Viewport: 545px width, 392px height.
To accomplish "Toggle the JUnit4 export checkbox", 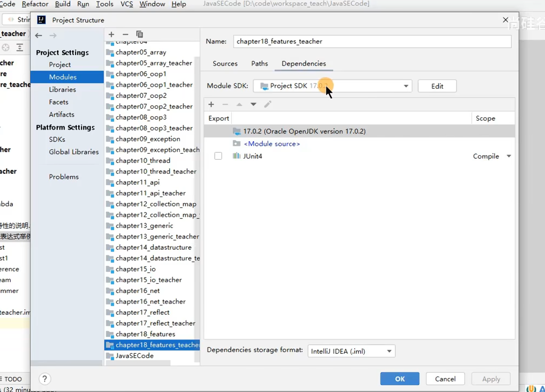I will pos(218,156).
